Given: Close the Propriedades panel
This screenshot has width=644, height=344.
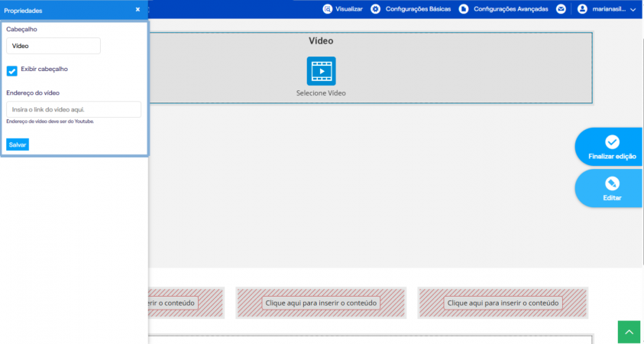Looking at the screenshot, I should [x=138, y=9].
